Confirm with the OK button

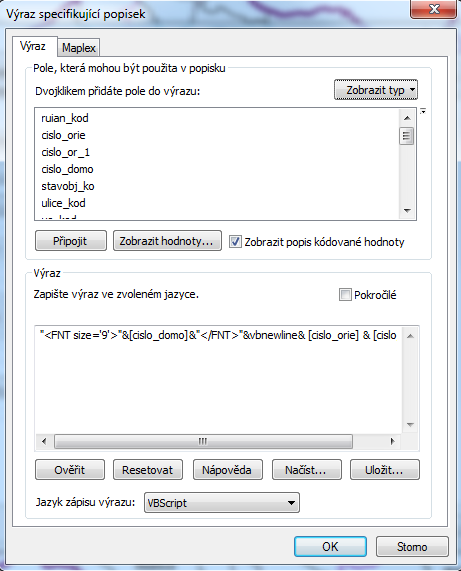330,546
